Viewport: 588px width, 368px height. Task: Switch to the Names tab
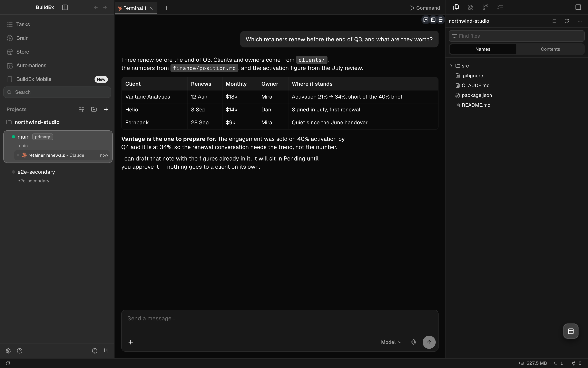[x=483, y=49]
